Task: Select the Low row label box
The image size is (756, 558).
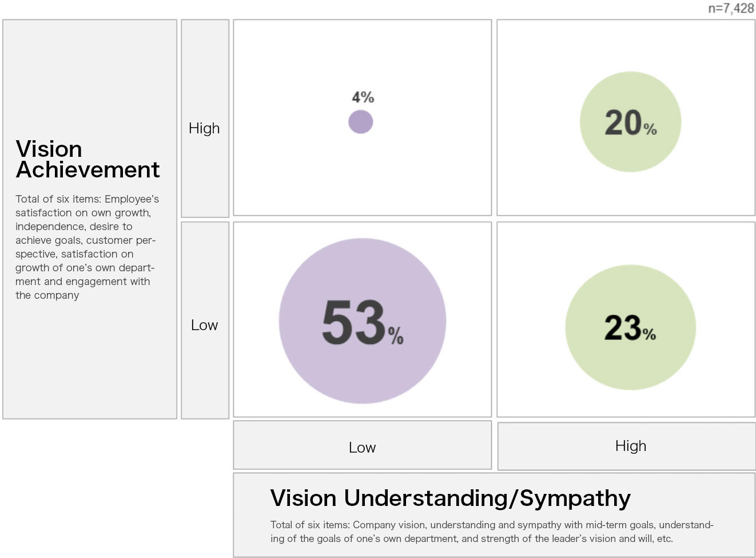Action: click(x=205, y=320)
